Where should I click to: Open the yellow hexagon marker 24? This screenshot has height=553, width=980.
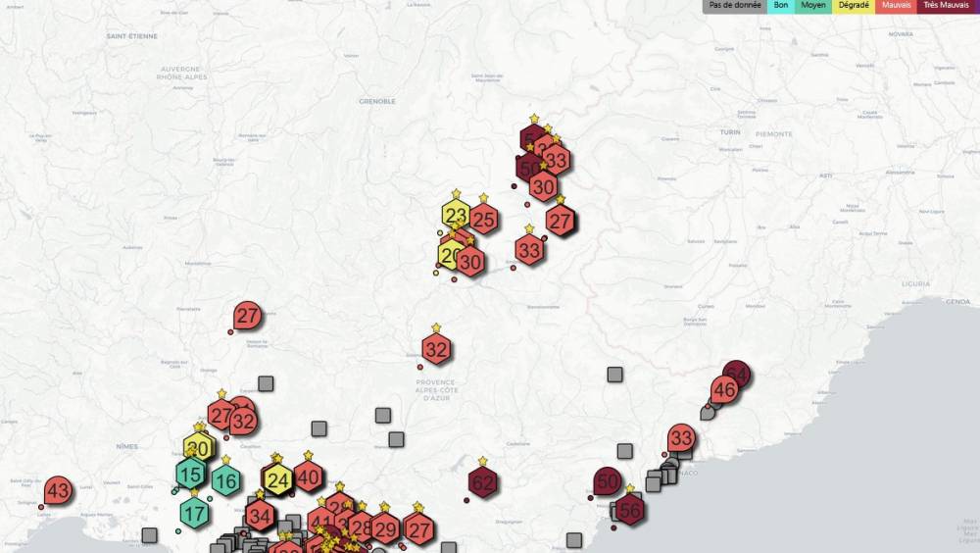click(x=277, y=480)
